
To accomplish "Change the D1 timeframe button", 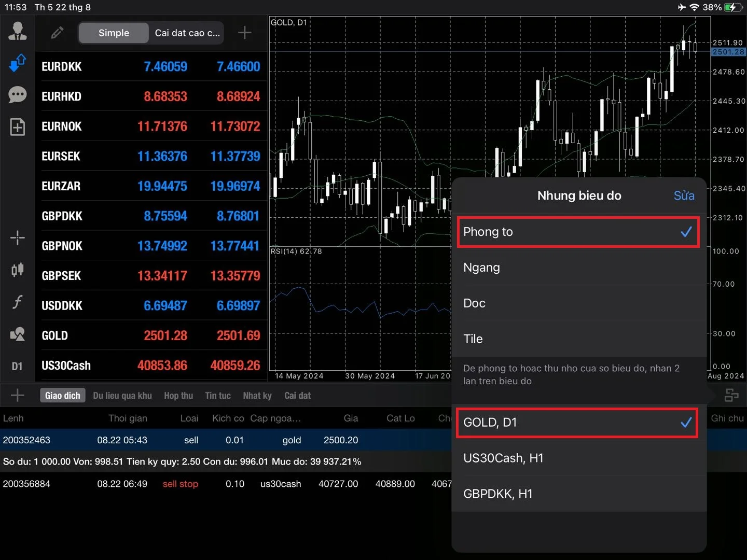I will point(17,367).
